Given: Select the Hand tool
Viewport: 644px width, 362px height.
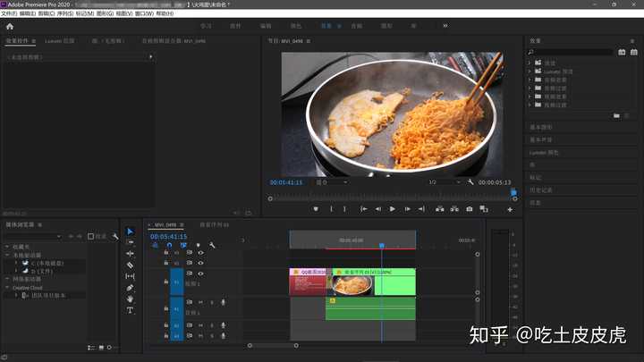Looking at the screenshot, I should pos(131,299).
